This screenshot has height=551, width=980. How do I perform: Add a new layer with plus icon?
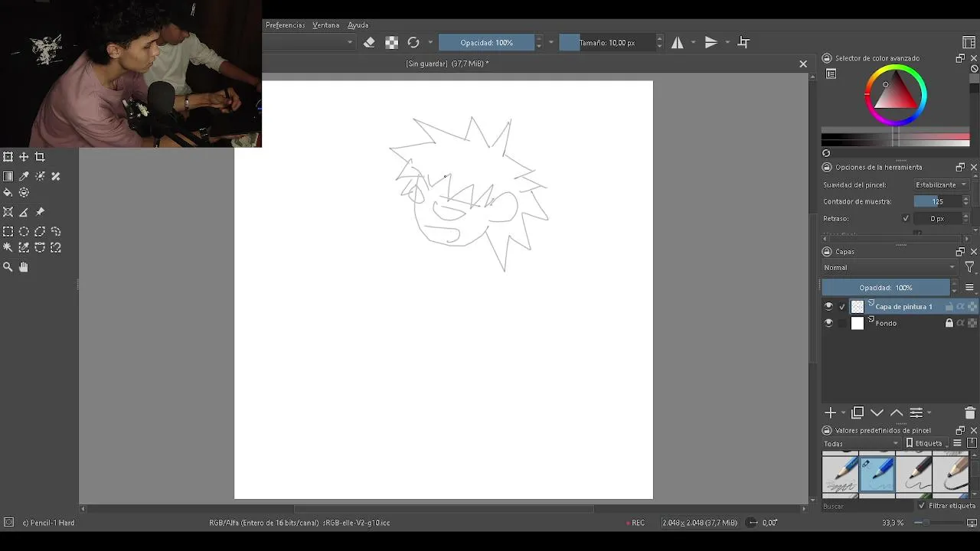coord(830,413)
